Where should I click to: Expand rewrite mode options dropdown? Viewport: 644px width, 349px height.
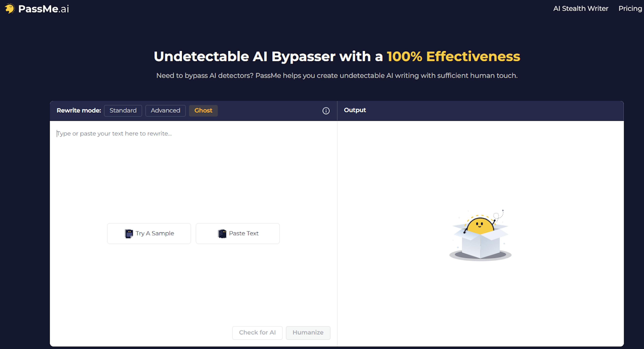[326, 110]
